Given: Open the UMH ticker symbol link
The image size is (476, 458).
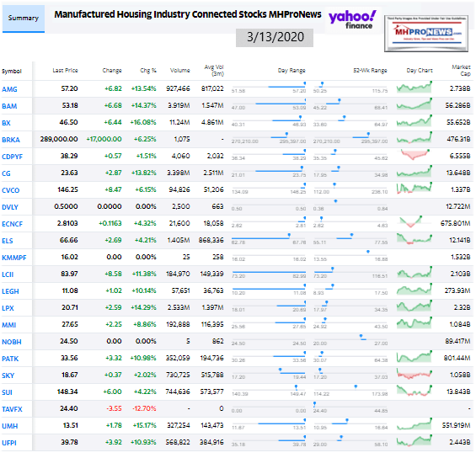Looking at the screenshot, I should click(10, 426).
